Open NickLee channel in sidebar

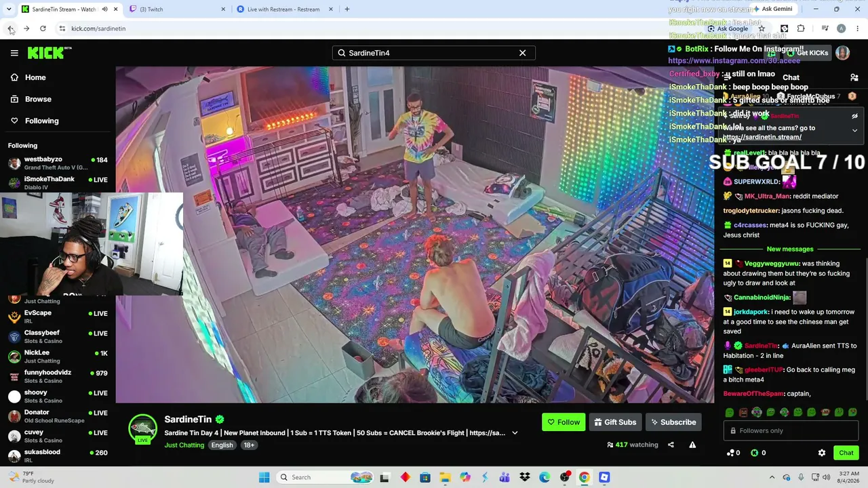[58, 357]
